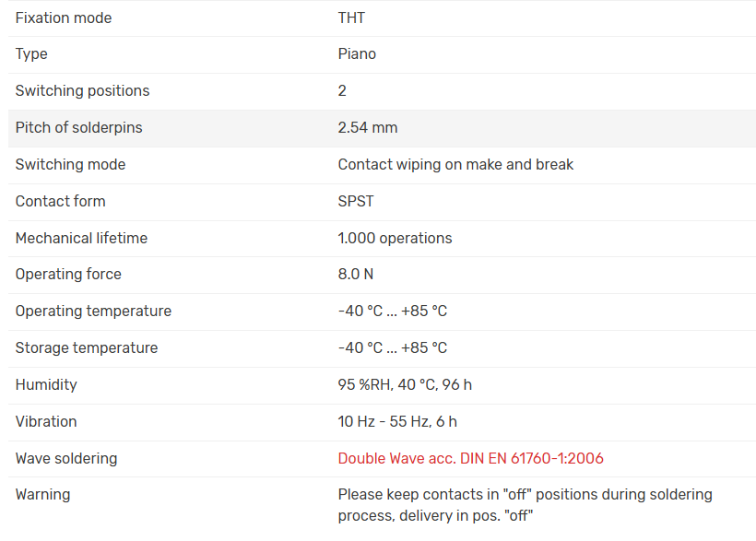Screen dimensions: 756x541
Task: Click the 1.000 operations value
Action: 395,238
